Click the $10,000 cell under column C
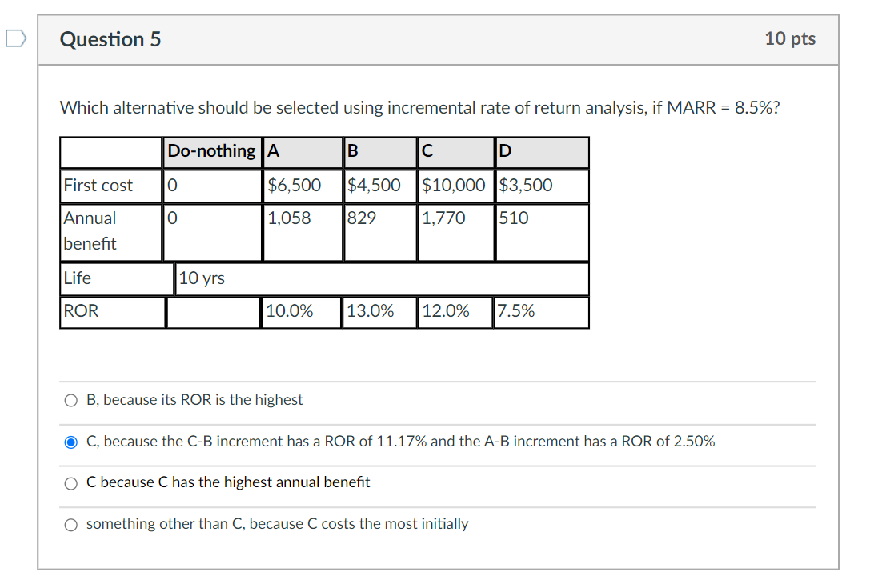Image resolution: width=886 pixels, height=588 pixels. pyautogui.click(x=455, y=186)
